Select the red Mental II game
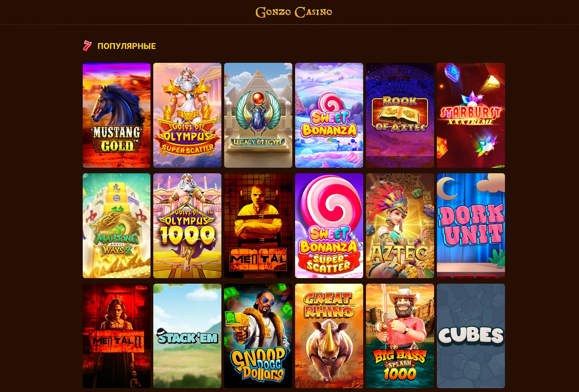This screenshot has width=579, height=392. (116, 336)
